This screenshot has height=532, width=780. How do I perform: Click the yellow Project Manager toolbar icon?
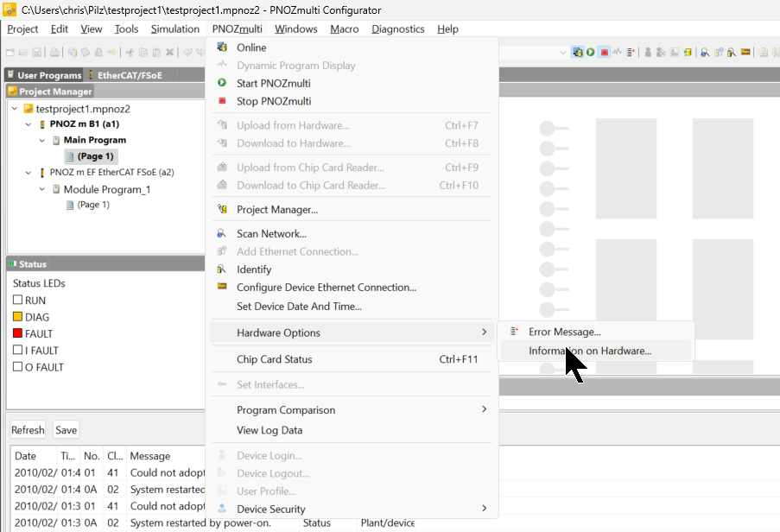click(688, 52)
